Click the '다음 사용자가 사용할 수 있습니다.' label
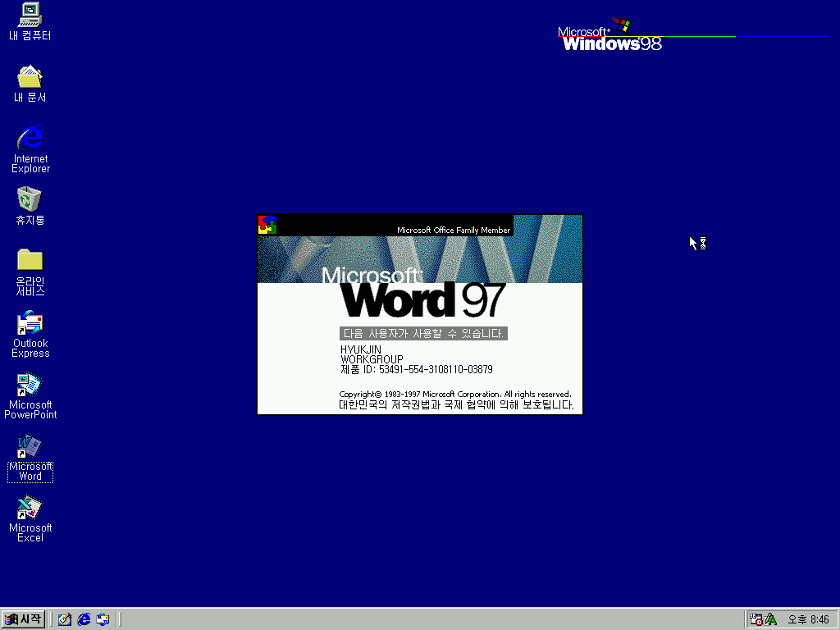Screen dimensions: 840x630 click(423, 334)
